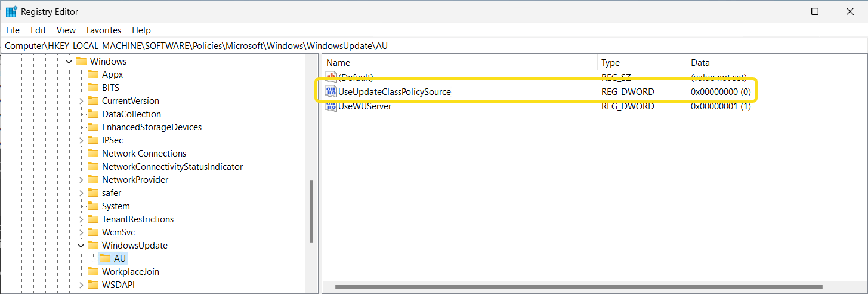Select the Network Connections folder icon
Viewport: 868px width, 294px height.
pyautogui.click(x=93, y=154)
